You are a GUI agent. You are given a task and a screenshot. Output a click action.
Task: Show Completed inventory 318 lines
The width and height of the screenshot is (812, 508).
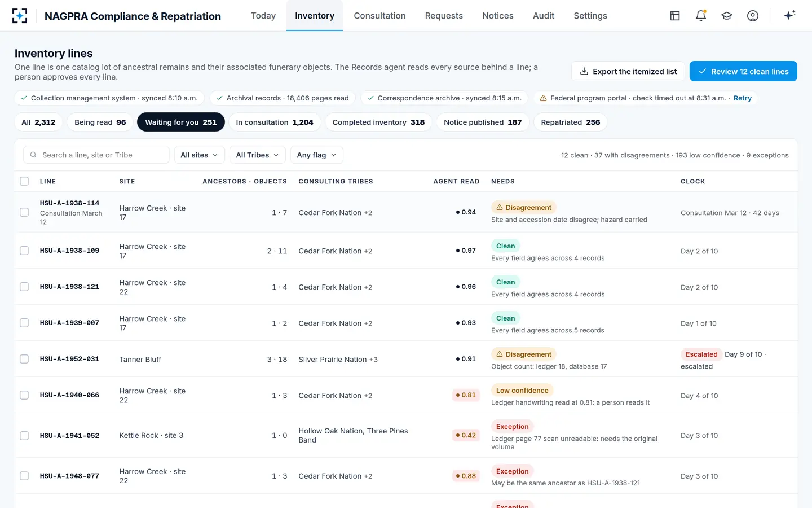378,122
